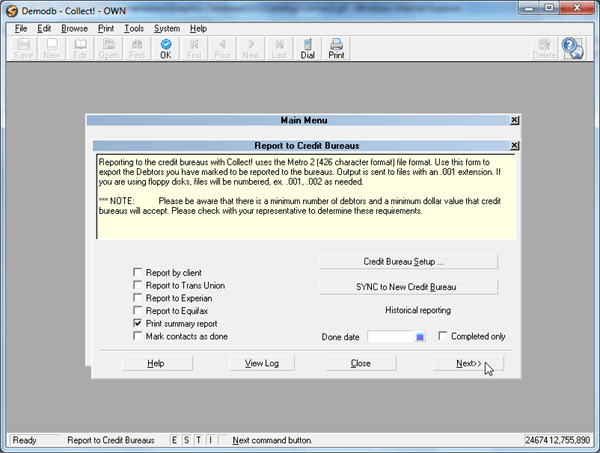The width and height of the screenshot is (600, 453).
Task: Open the Browse menu
Action: [74, 29]
